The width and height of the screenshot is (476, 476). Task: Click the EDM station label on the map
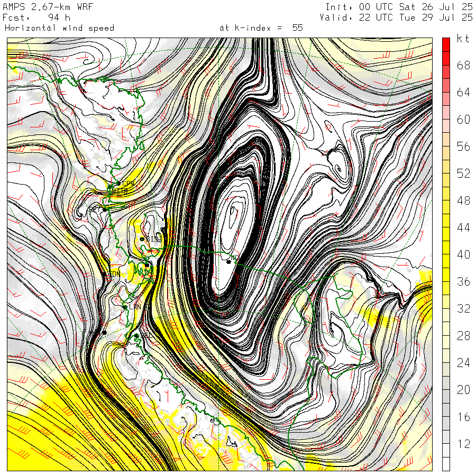115,274
